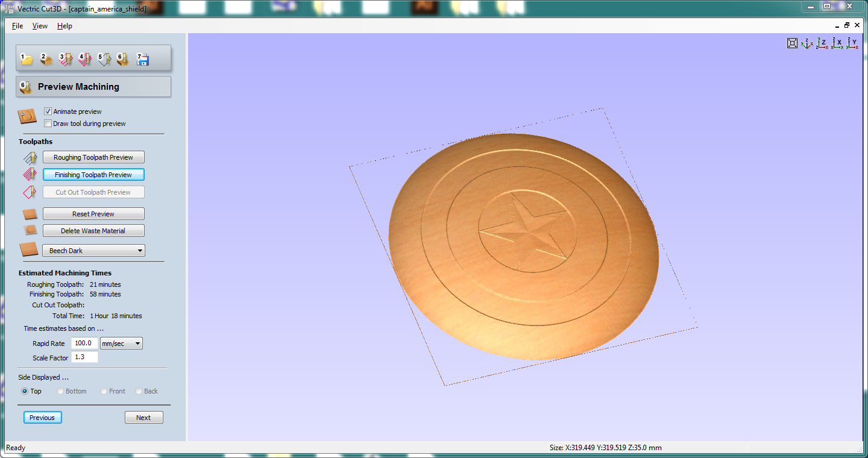Click the icon beside Cut Out Toolpath Preview

click(x=30, y=193)
